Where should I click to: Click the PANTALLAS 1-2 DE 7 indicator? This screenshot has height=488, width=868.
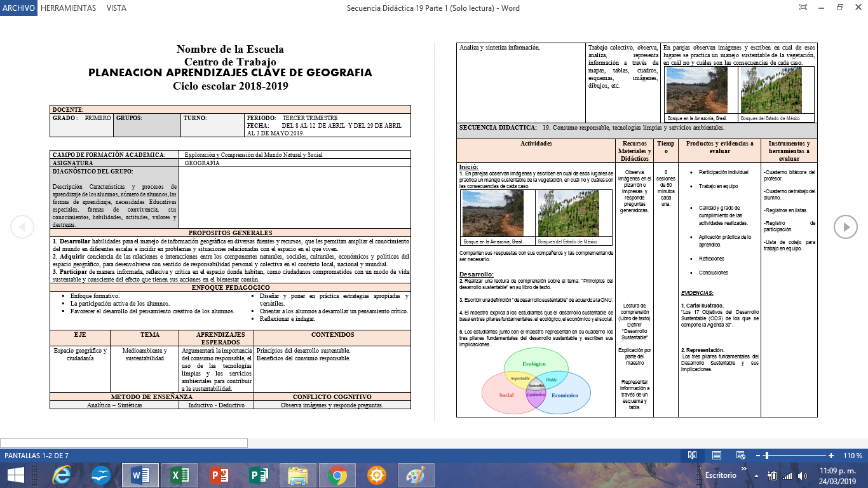[x=37, y=456]
